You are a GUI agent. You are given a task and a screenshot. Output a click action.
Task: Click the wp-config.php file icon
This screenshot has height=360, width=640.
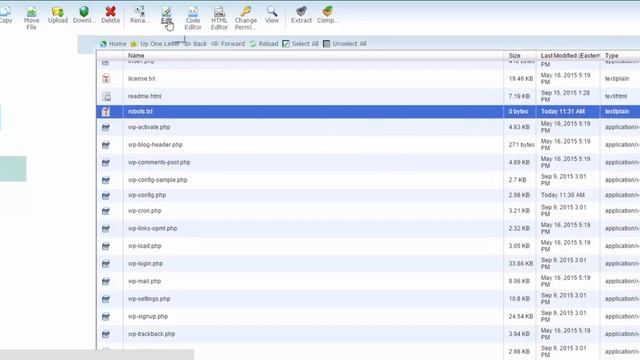[x=106, y=196]
